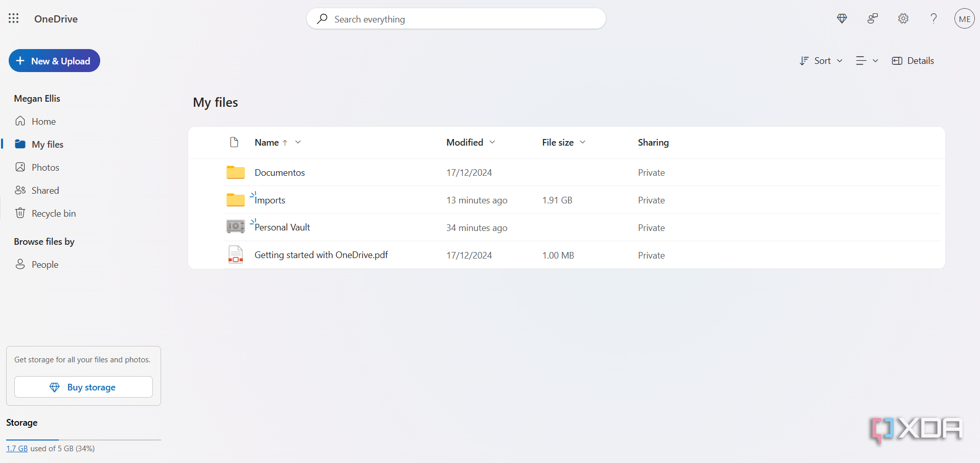Click the Documentos folder icon
This screenshot has height=463, width=980.
point(236,172)
